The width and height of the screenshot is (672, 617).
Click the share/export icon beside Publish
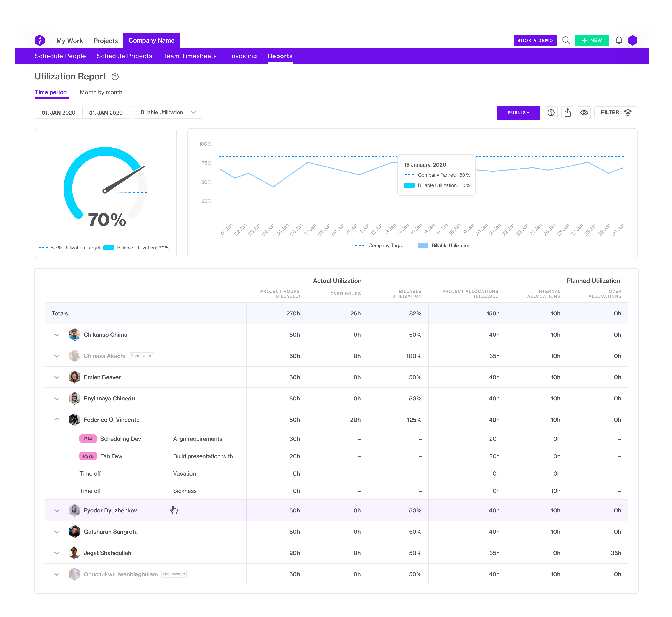tap(567, 113)
